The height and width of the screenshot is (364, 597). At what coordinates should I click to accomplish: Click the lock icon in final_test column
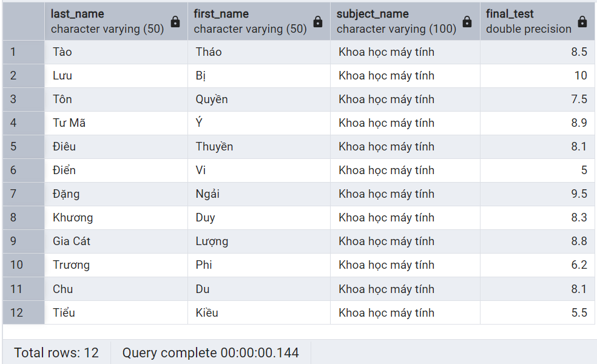coord(582,22)
